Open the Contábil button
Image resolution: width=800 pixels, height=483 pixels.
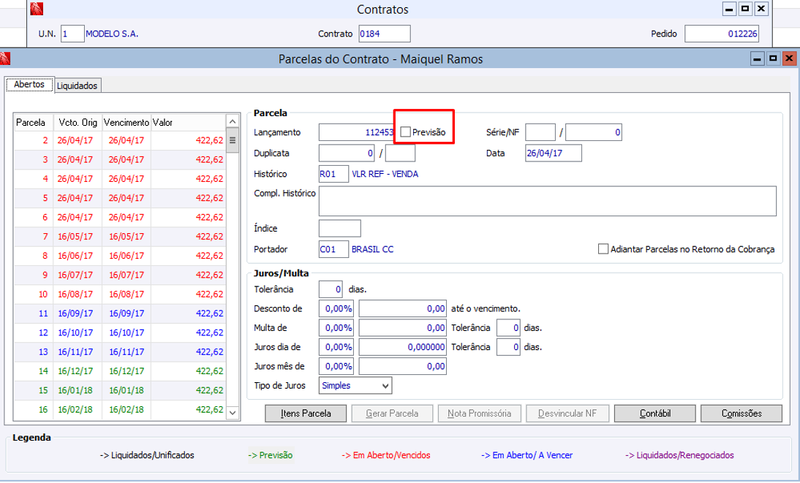(x=655, y=414)
